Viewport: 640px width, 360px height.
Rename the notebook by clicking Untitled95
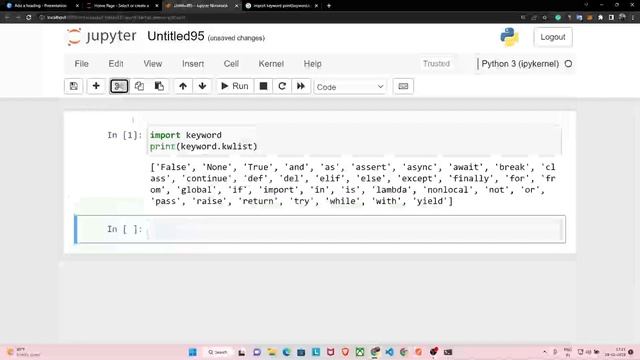point(176,36)
